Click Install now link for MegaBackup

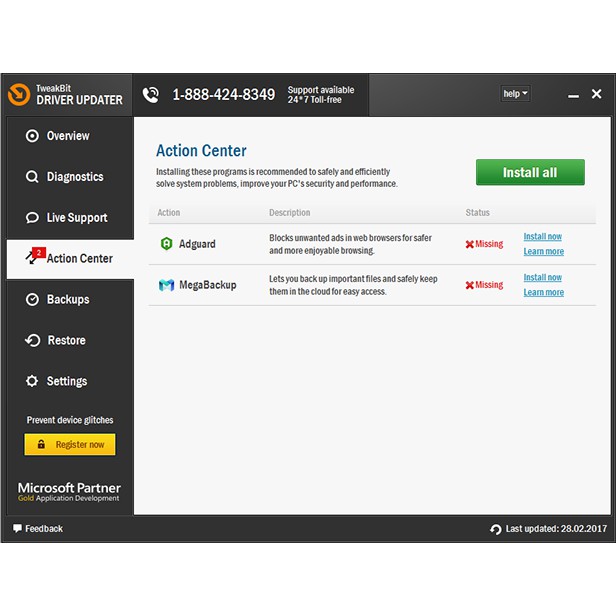[543, 277]
